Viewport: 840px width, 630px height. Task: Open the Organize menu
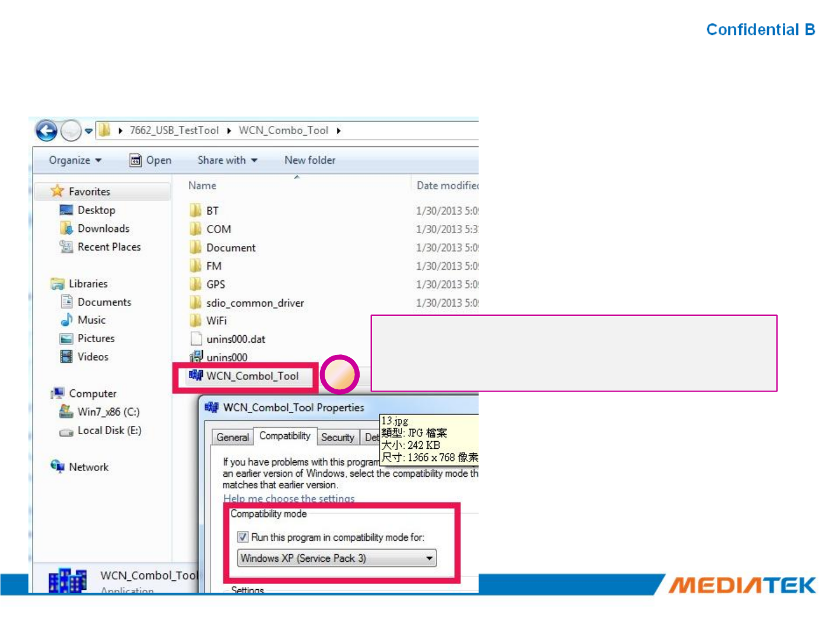pos(75,160)
